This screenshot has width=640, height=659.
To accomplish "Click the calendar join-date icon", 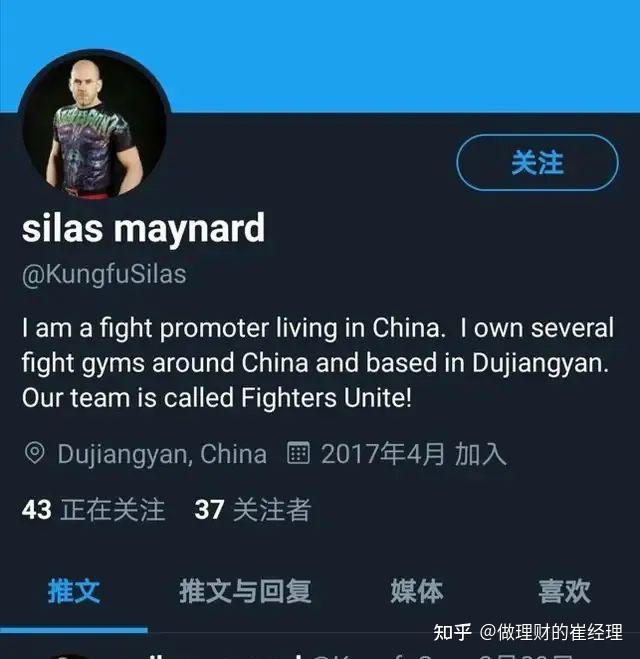I will tap(298, 453).
